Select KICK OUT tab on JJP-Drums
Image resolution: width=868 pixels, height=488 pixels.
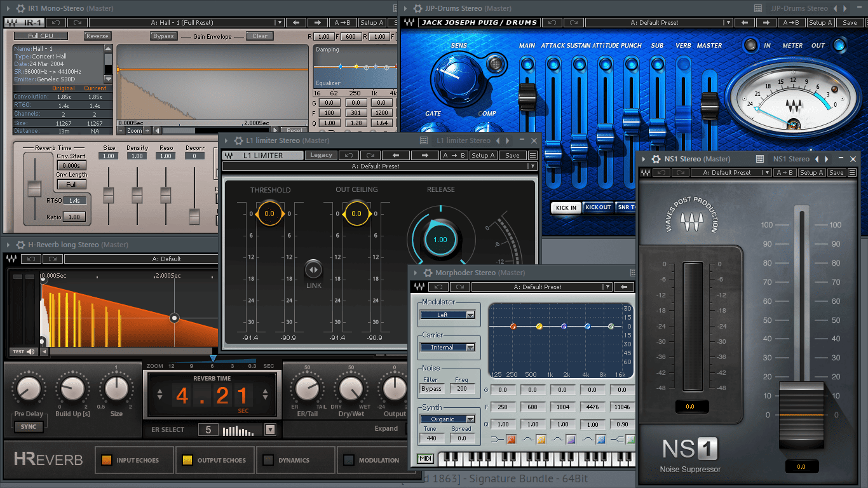pyautogui.click(x=598, y=207)
